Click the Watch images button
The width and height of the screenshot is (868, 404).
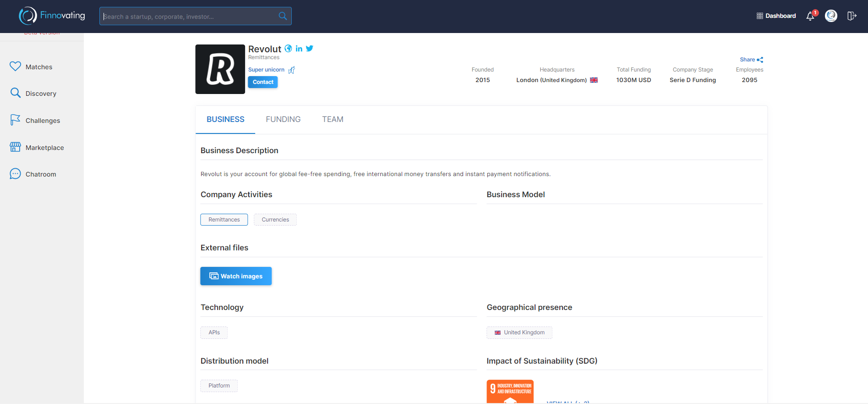236,276
